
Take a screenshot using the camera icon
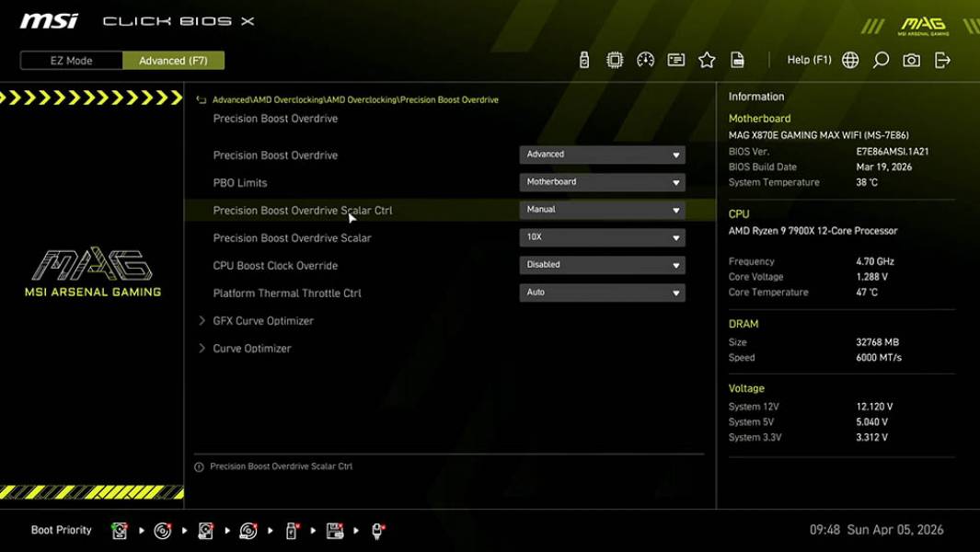911,59
